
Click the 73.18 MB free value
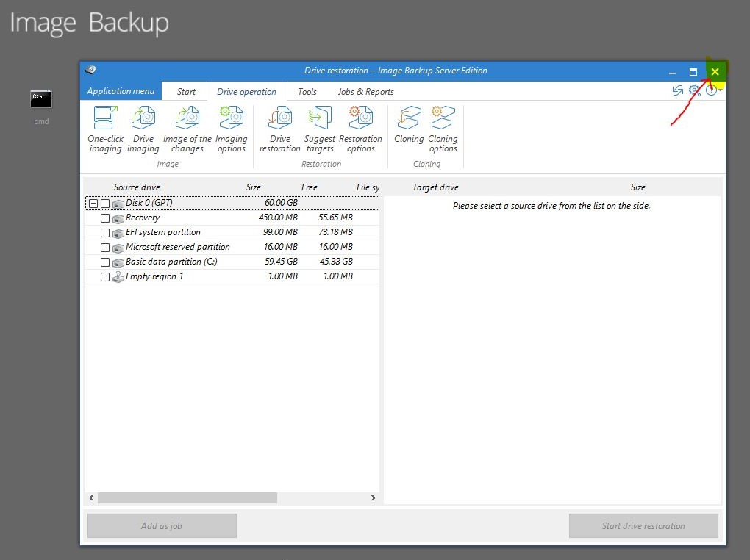coord(336,232)
